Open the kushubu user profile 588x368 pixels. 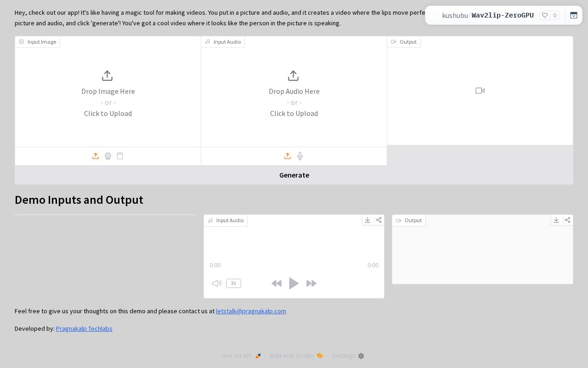coord(455,15)
